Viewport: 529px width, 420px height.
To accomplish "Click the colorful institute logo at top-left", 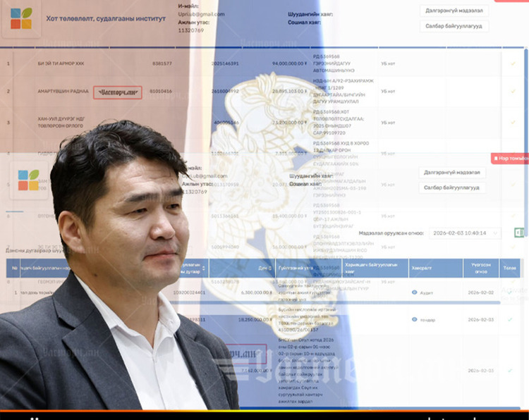I will pyautogui.click(x=21, y=18).
